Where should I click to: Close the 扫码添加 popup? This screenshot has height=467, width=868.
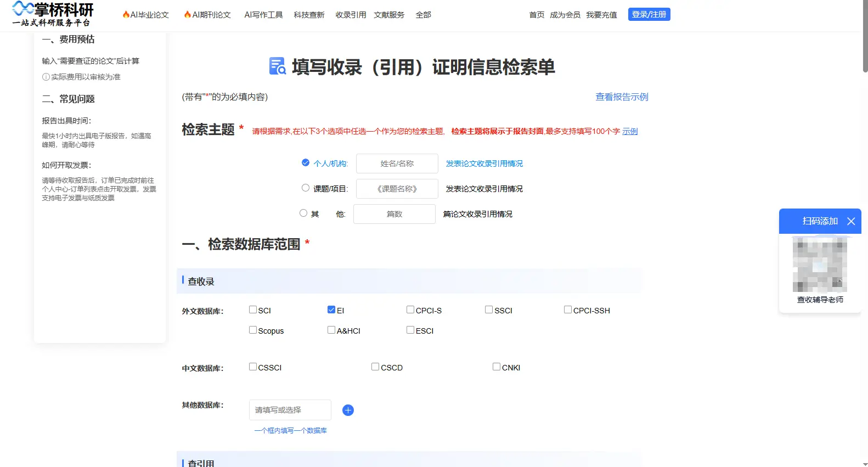point(851,221)
